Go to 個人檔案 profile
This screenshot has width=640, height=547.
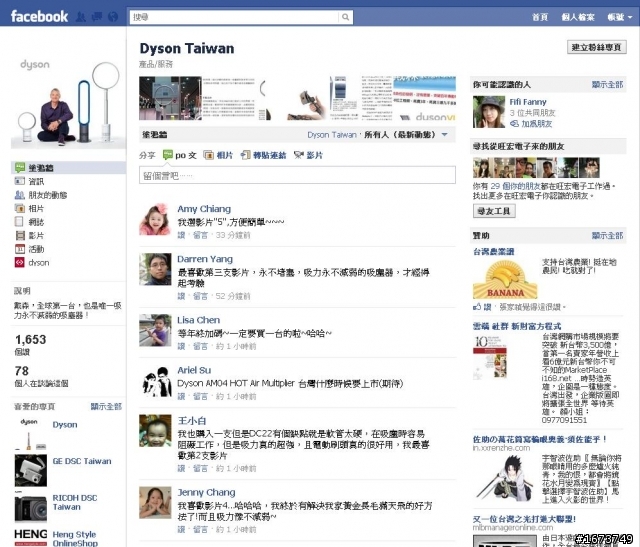click(x=578, y=17)
